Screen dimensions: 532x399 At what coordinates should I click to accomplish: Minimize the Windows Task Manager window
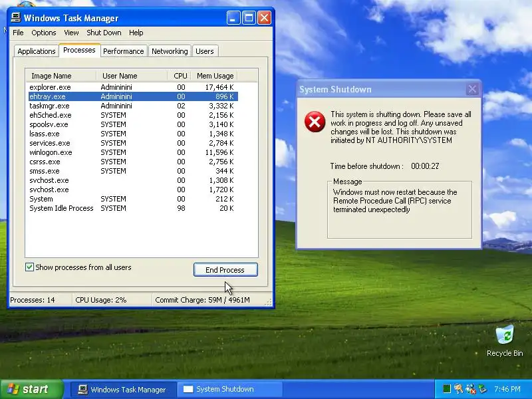233,18
